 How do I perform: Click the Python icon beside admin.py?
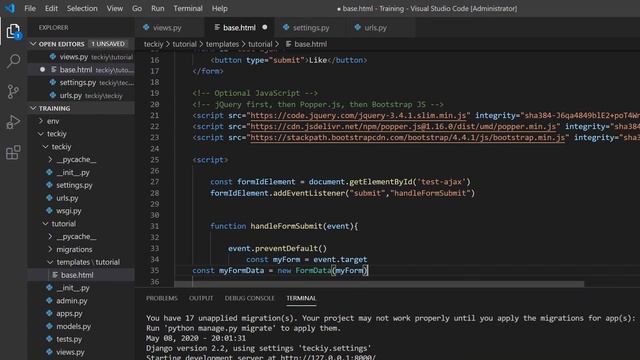coord(49,300)
